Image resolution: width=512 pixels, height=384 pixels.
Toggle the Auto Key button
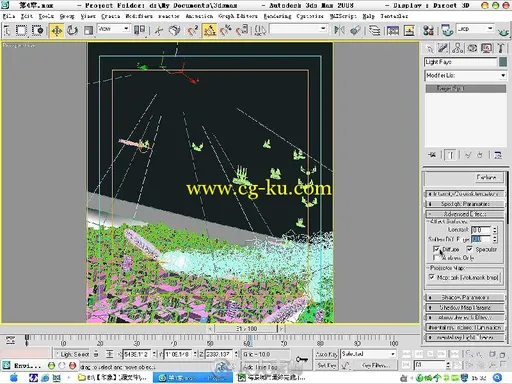(x=327, y=354)
